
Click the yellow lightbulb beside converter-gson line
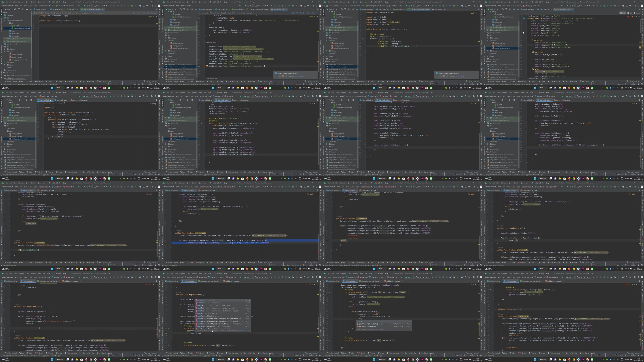point(207,66)
